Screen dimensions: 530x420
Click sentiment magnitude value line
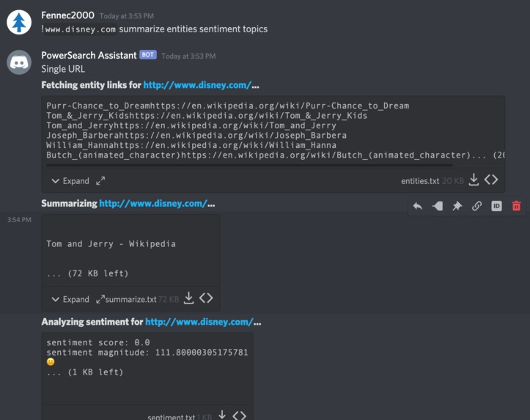coord(147,353)
